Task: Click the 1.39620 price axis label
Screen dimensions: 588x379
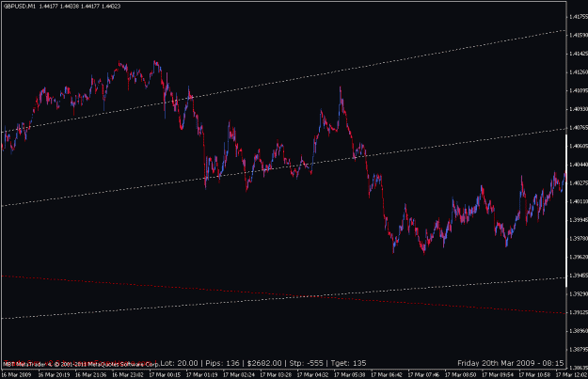Action: point(579,257)
